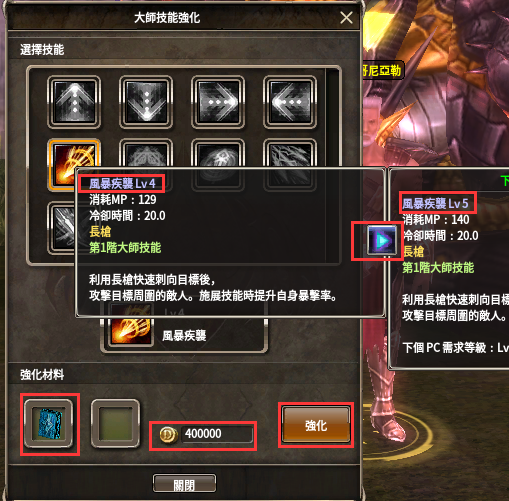Click the selected 風暴疾襲 skill thumbnail below
The width and height of the screenshot is (509, 501).
coord(131,331)
